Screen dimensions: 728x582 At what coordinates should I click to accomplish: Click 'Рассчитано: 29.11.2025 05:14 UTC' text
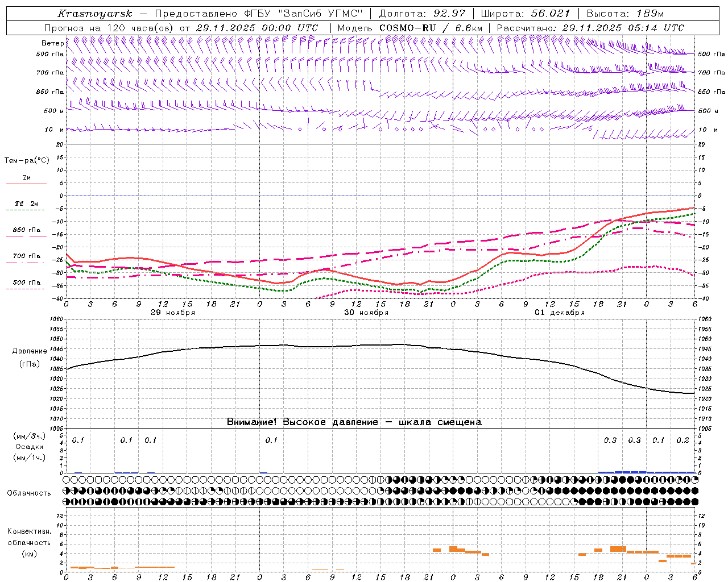tap(590, 28)
